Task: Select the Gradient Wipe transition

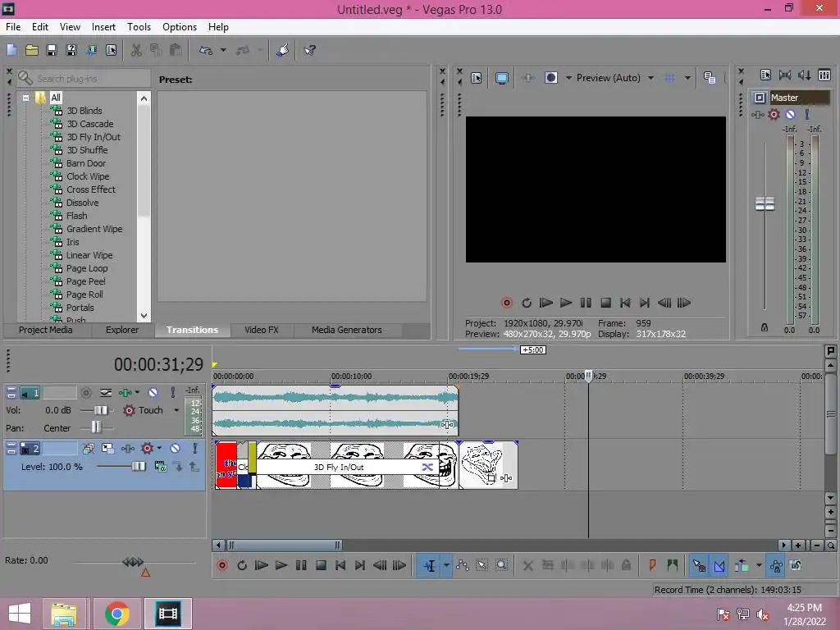Action: point(94,229)
